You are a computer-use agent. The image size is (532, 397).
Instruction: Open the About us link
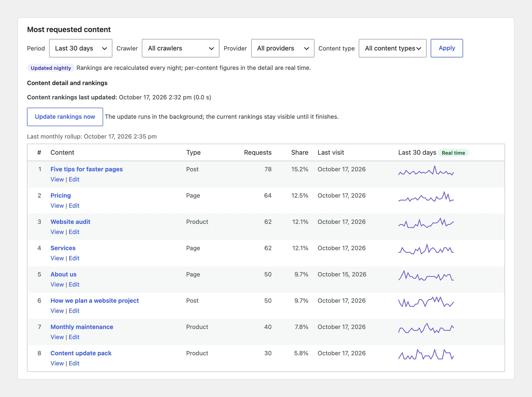(x=64, y=274)
